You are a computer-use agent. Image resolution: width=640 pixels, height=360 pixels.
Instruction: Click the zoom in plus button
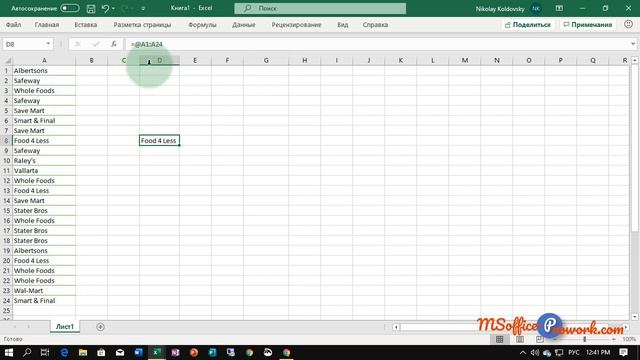click(x=614, y=339)
